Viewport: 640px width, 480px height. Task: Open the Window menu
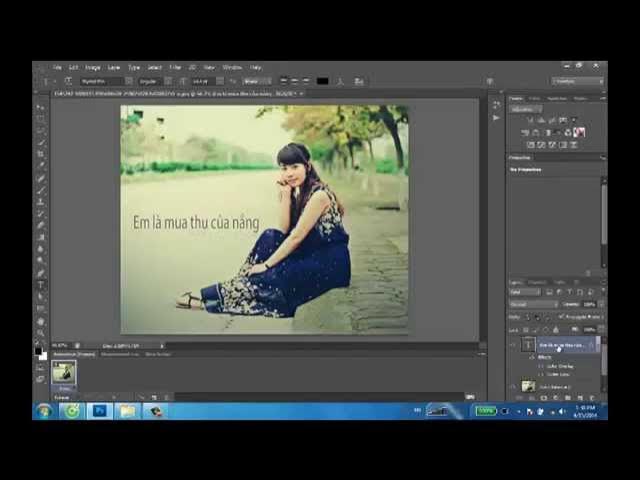pos(232,67)
